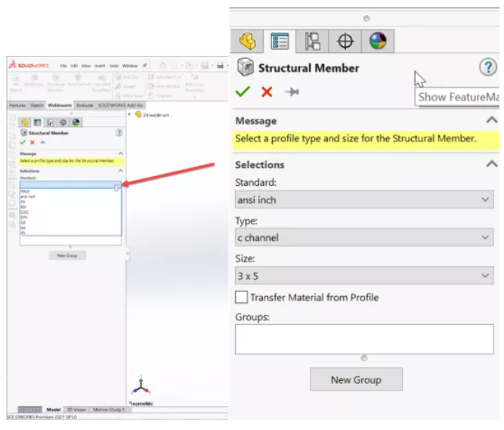
Task: Open the View menu
Action: click(x=86, y=66)
